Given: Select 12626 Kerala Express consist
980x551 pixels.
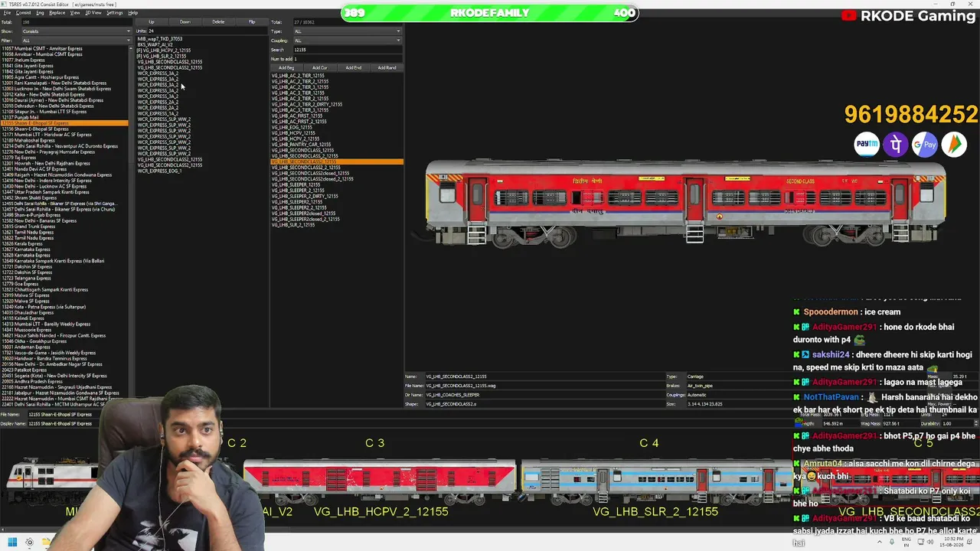Looking at the screenshot, I should pyautogui.click(x=22, y=244).
